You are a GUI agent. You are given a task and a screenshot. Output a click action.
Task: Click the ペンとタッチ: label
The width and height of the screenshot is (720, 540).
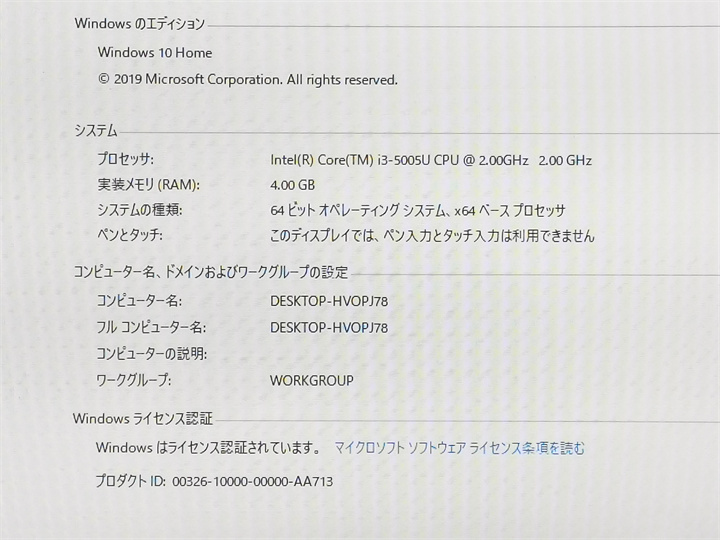129,236
